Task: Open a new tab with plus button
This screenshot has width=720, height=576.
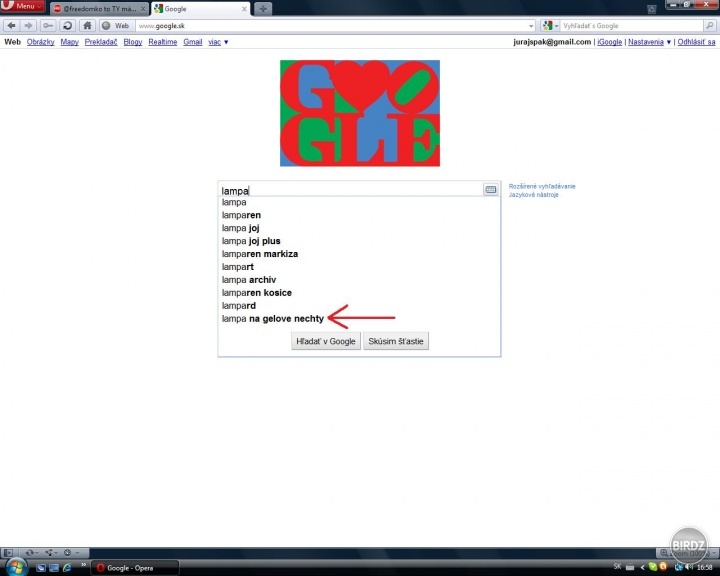Action: pyautogui.click(x=263, y=9)
